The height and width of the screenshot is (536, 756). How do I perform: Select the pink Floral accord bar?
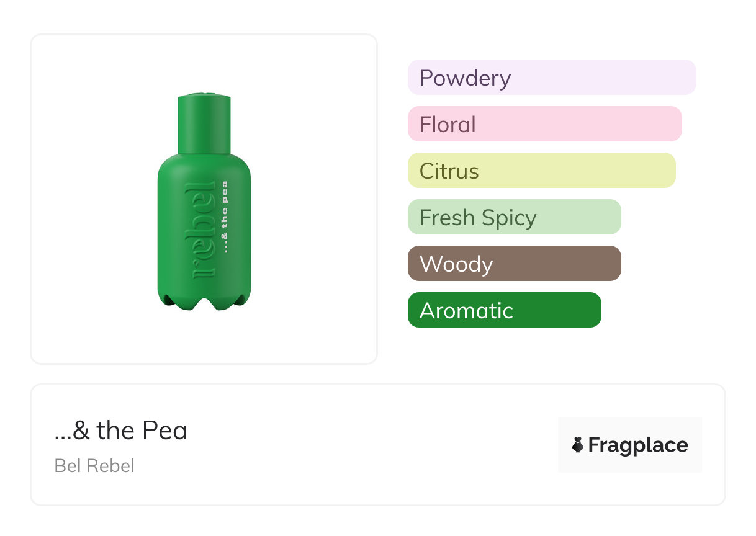[544, 124]
